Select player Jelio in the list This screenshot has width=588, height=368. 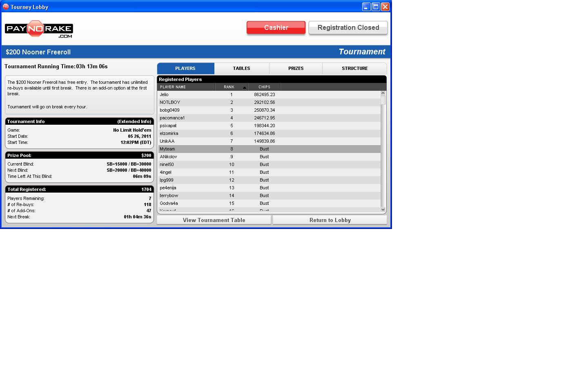(164, 94)
